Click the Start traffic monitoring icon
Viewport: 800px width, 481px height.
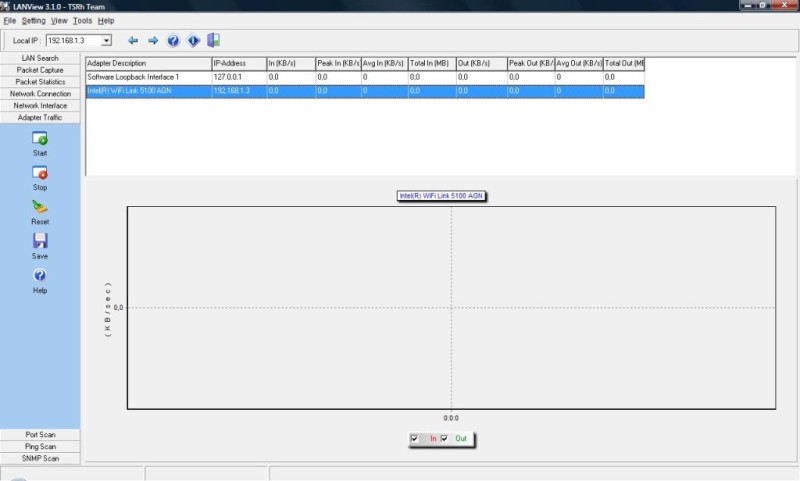(x=40, y=138)
